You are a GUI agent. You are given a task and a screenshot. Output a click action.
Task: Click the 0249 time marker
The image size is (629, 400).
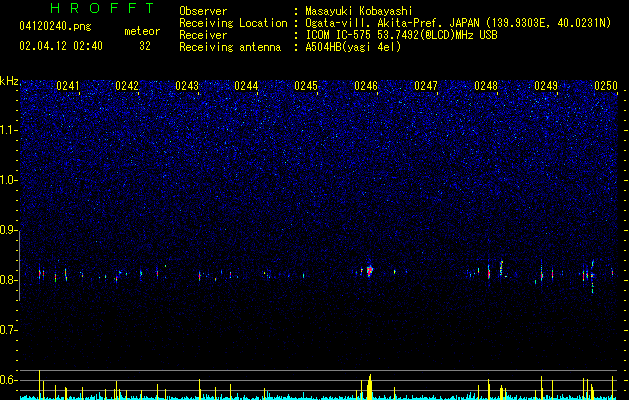coord(546,86)
